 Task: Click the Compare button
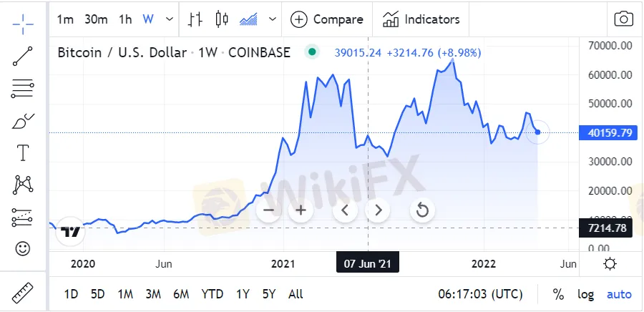click(327, 19)
